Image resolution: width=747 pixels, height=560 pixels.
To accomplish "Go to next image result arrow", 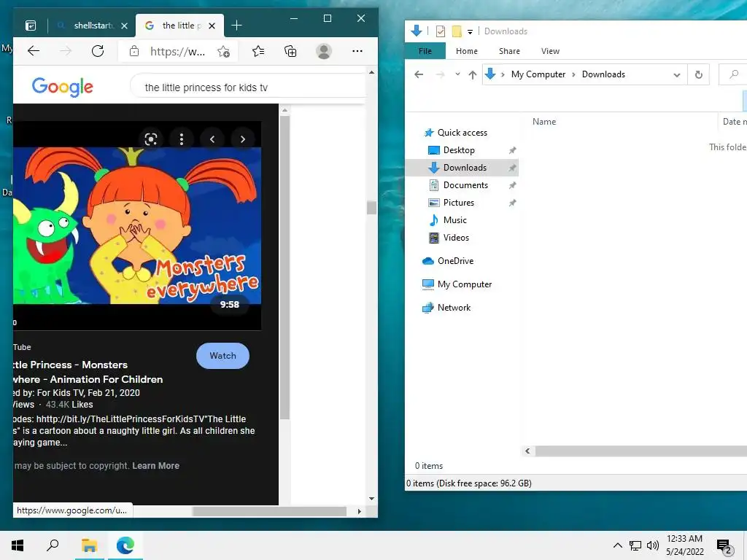I will (243, 139).
